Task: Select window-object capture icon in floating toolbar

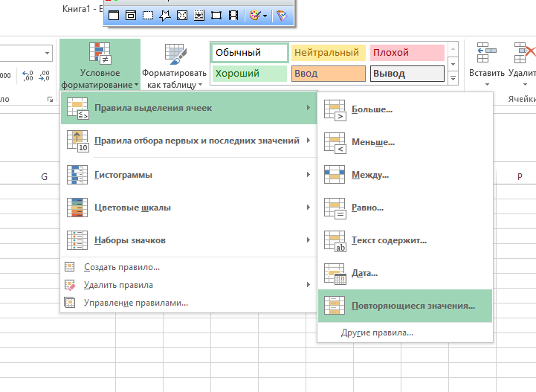Action: [x=131, y=16]
